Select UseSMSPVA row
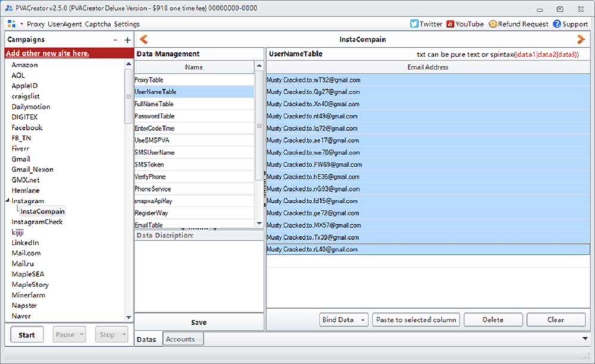Screen dimensions: 595x364 195,140
